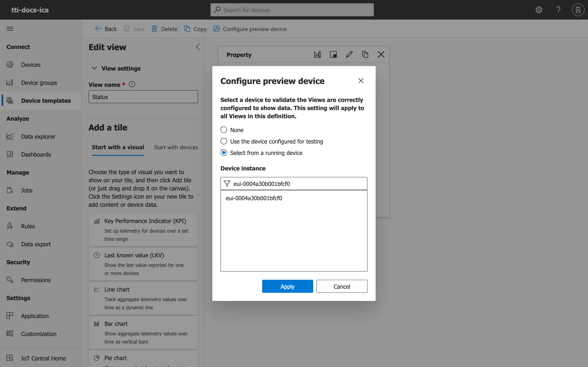Collapse the Edit view panel

coord(198,47)
